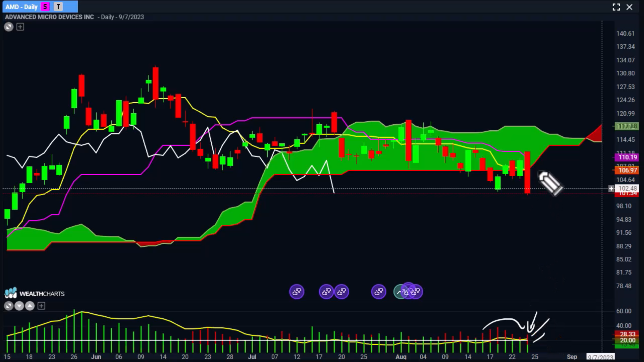Add an indicator with price panel plus icon
The height and width of the screenshot is (362, 644).
coord(20,27)
